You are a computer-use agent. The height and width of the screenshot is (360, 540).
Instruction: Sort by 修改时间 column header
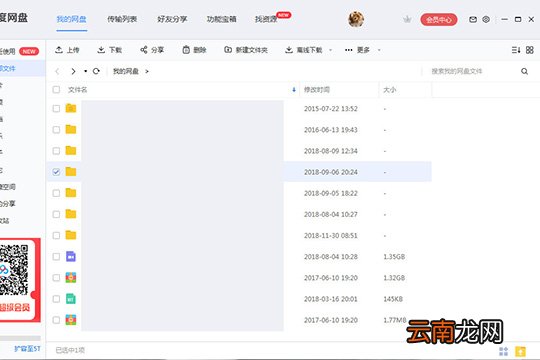317,90
